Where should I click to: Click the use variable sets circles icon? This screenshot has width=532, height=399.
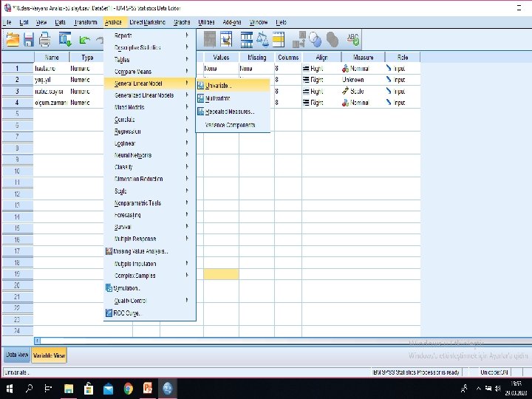click(x=316, y=40)
